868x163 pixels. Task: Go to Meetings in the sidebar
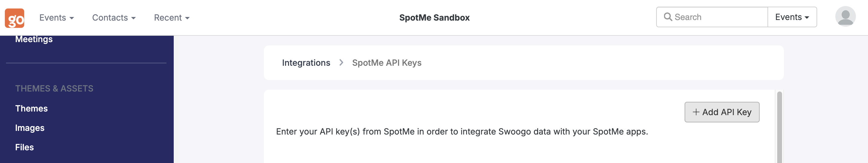34,39
